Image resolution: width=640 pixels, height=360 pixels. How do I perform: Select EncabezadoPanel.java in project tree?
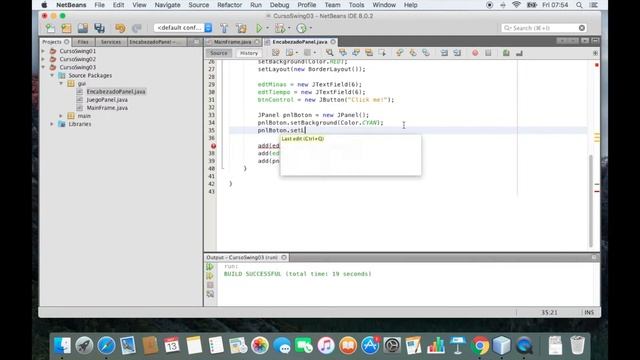[x=116, y=91]
